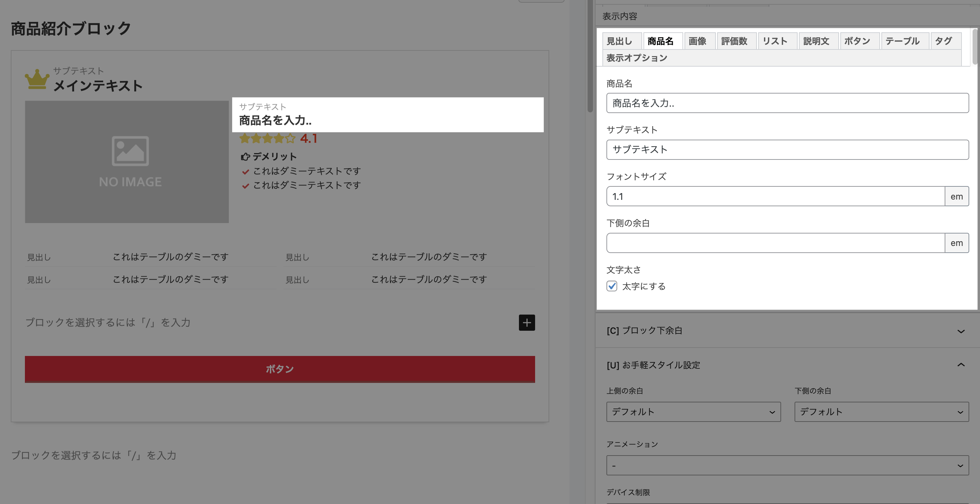Open the 説明文 tab
Image resolution: width=980 pixels, height=504 pixels.
coord(819,41)
